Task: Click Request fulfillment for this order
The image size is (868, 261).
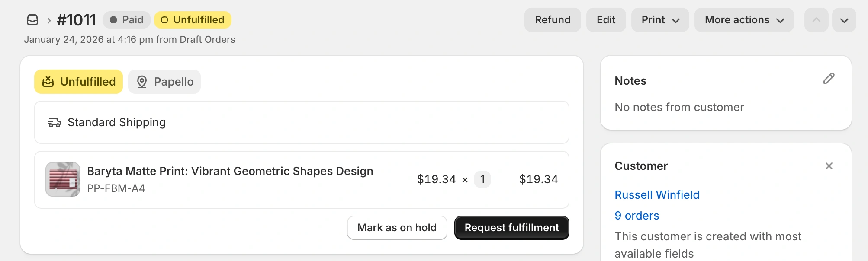Action: click(511, 227)
